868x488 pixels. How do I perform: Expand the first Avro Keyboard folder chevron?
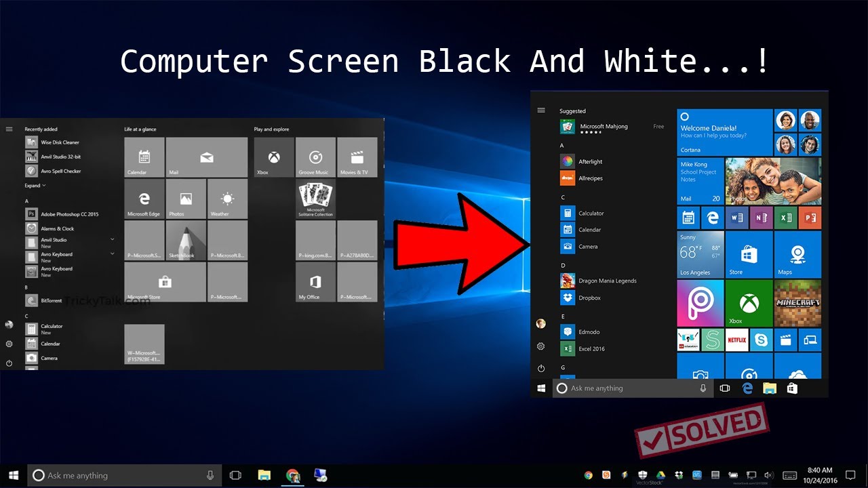click(x=113, y=253)
